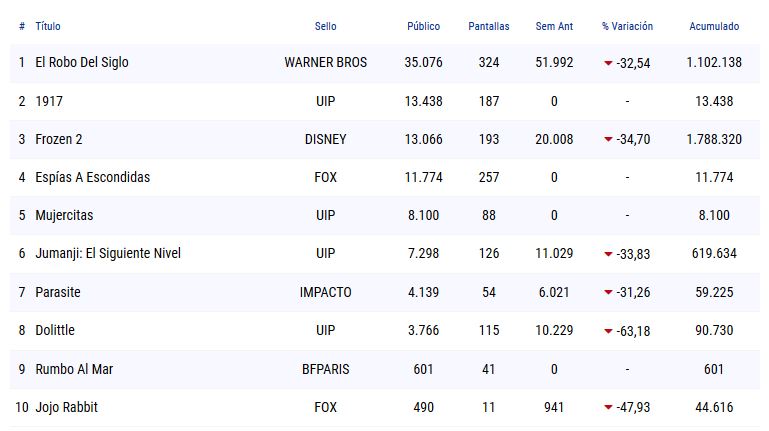This screenshot has width=769, height=431.
Task: Sort by Público column header
Action: pos(423,26)
